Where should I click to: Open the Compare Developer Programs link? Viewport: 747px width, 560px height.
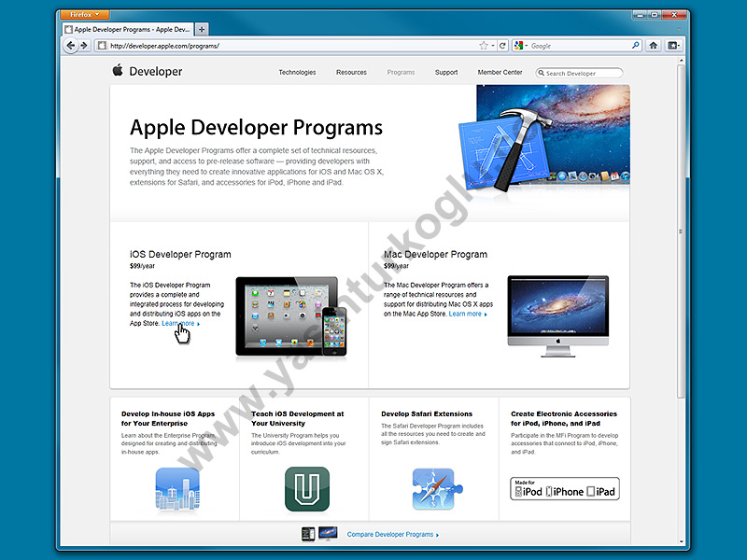[393, 534]
